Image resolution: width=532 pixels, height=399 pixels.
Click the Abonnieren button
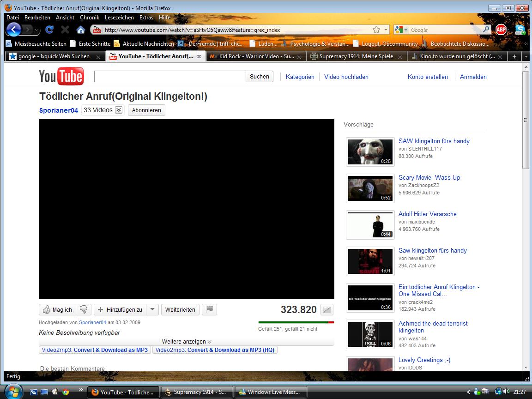(x=146, y=110)
